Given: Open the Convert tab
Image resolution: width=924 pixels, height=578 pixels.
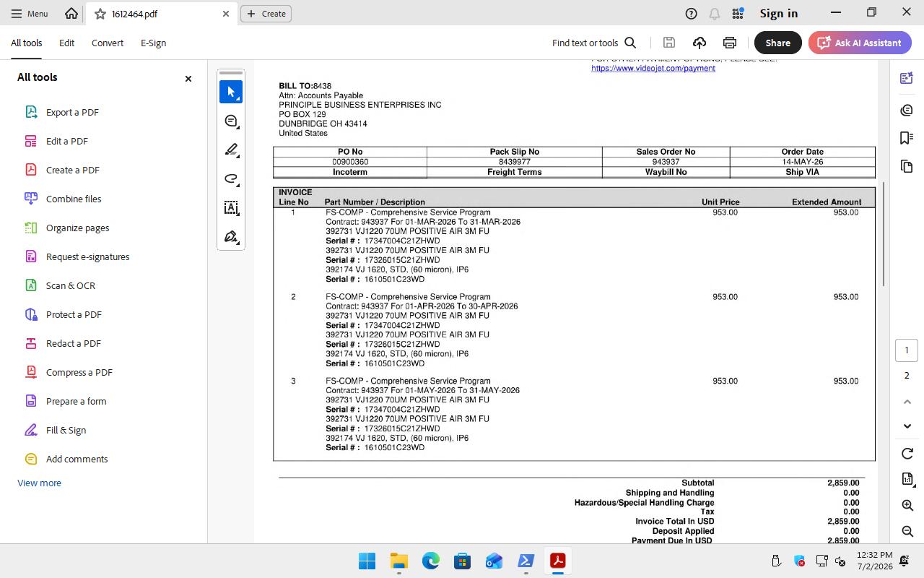Looking at the screenshot, I should 108,43.
